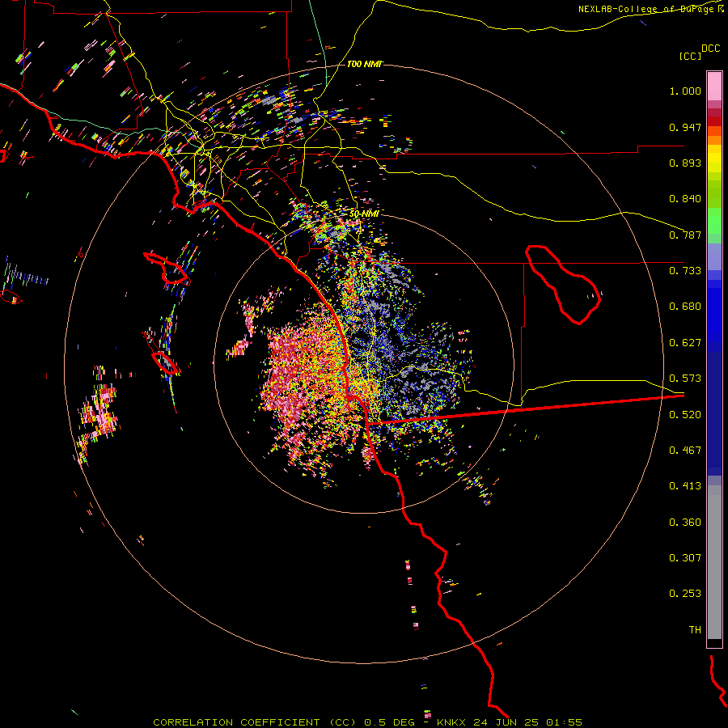The height and width of the screenshot is (728, 728).
Task: Click the gray lower segment of color scale
Action: pos(714,562)
